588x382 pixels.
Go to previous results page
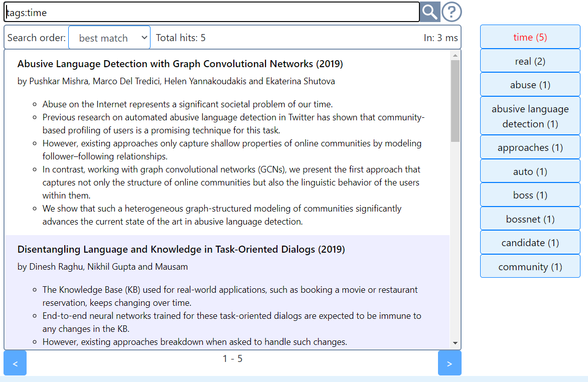(15, 363)
